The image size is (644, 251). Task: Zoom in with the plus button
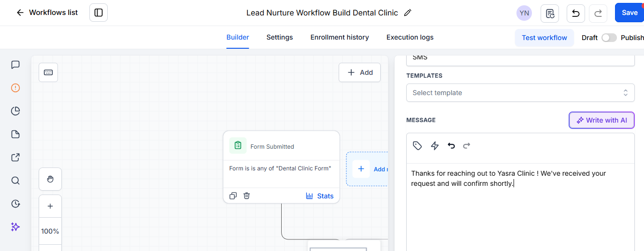(50, 207)
